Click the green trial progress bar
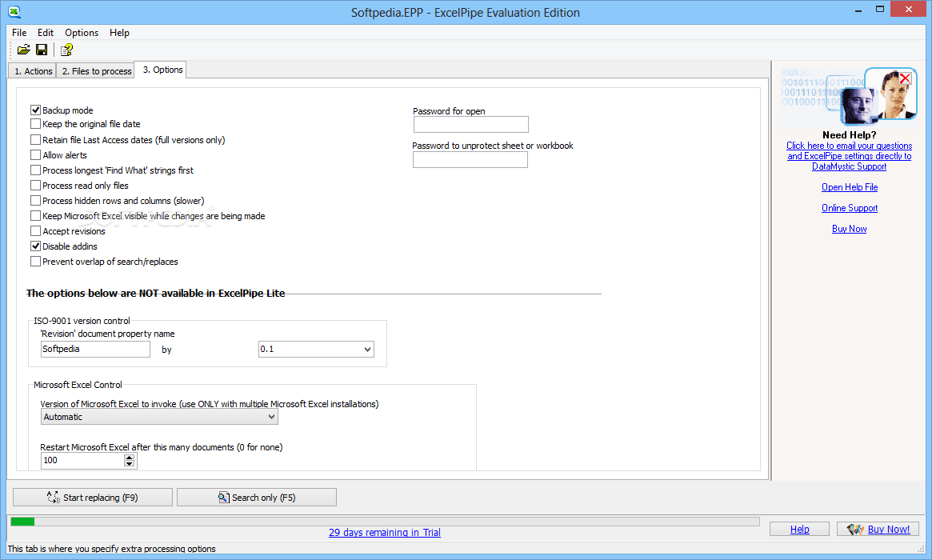 pos(22,522)
